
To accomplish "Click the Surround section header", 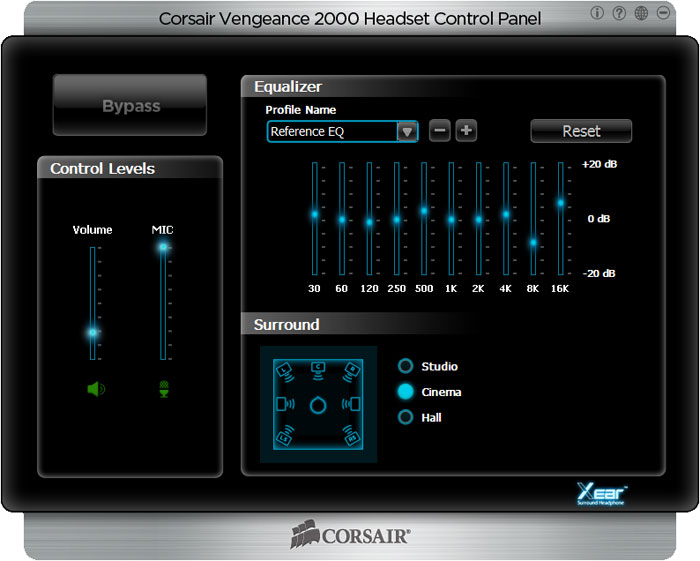I will (286, 324).
